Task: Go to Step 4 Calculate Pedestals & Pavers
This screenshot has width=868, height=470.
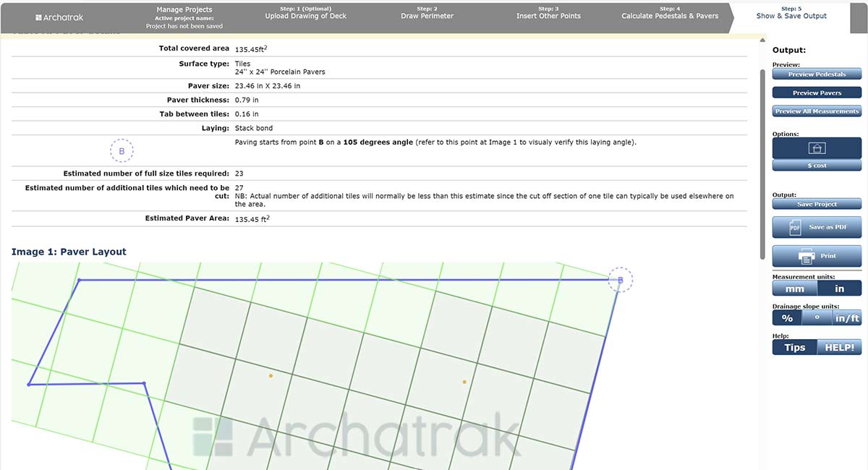Action: (670, 12)
